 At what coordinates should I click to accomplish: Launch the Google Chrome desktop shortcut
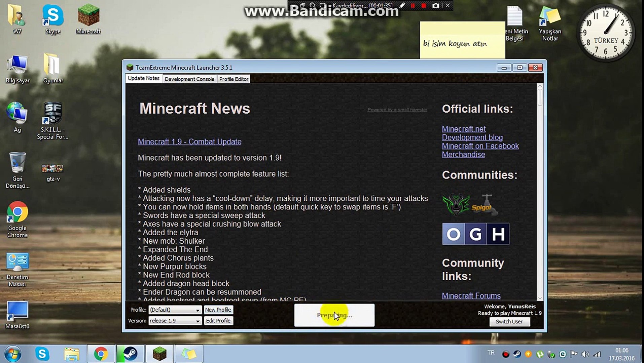pyautogui.click(x=17, y=219)
